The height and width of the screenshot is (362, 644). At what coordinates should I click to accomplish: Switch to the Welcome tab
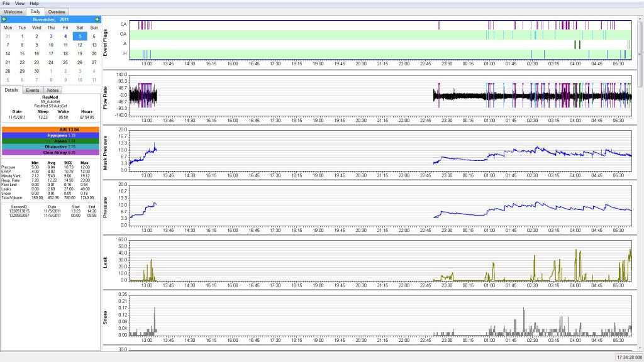(14, 12)
